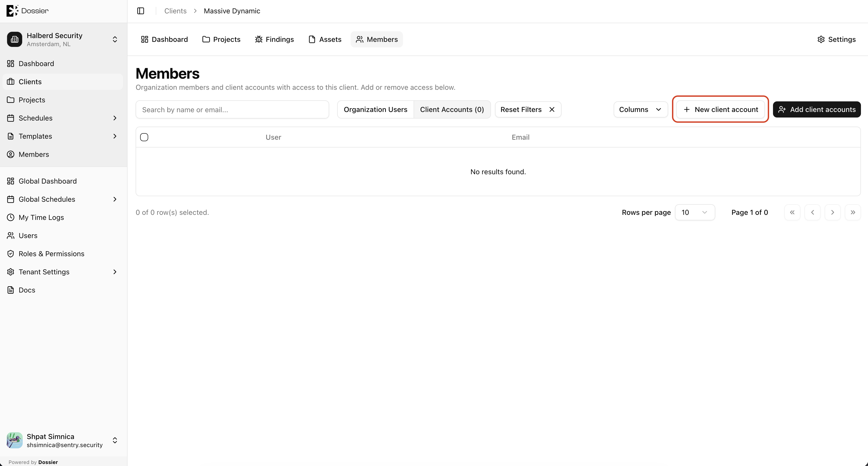Open Roles & Permissions
This screenshot has width=868, height=466.
(x=63, y=254)
